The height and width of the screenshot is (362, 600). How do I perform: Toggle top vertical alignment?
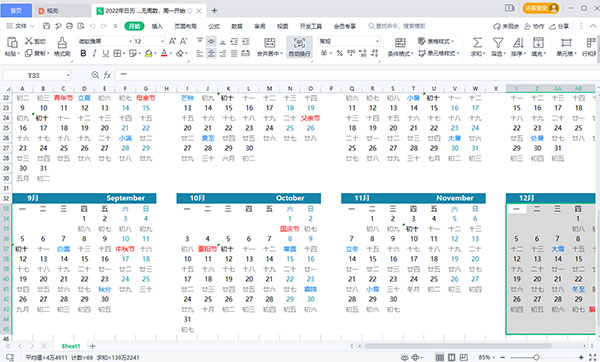click(200, 41)
